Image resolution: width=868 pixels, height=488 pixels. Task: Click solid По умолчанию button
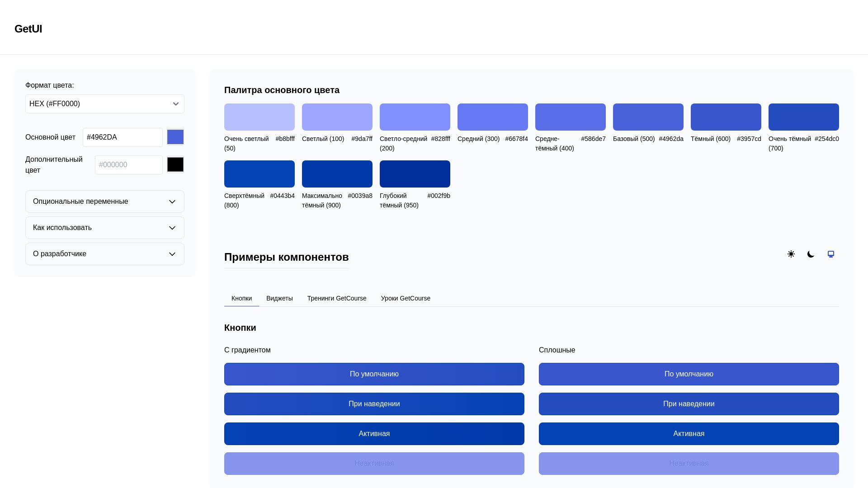(x=689, y=374)
